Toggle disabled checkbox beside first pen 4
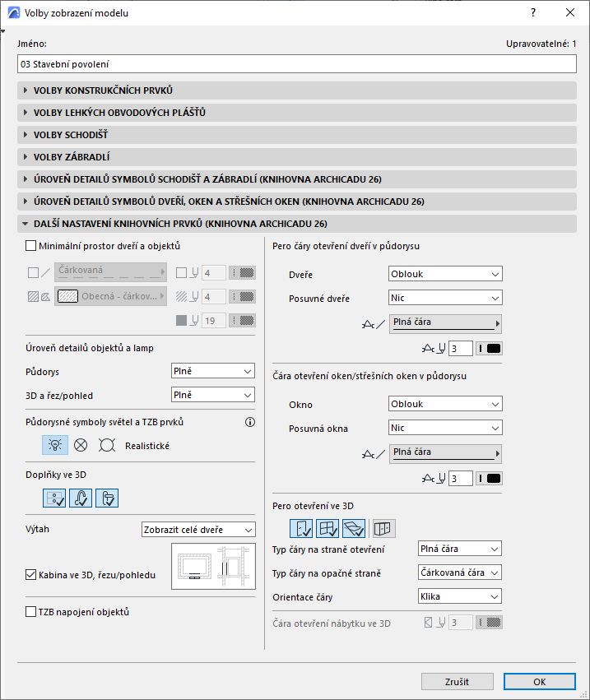This screenshot has height=700, width=590. [x=181, y=272]
